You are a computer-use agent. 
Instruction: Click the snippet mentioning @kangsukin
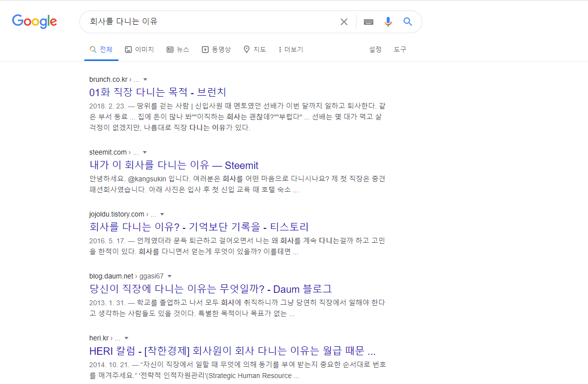[237, 184]
